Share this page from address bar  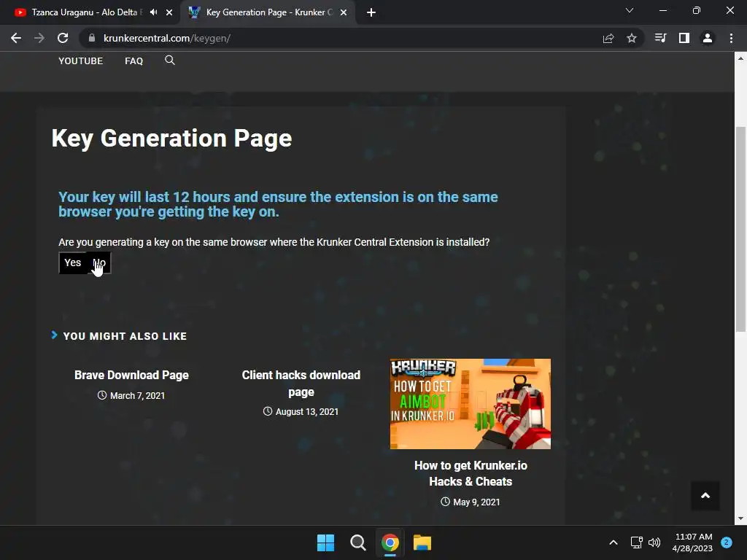click(608, 38)
